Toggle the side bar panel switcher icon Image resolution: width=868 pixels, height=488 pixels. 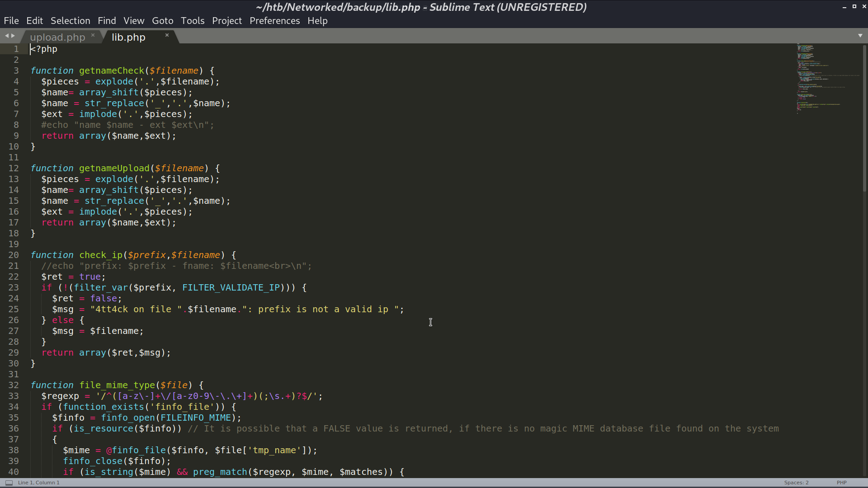click(x=9, y=483)
